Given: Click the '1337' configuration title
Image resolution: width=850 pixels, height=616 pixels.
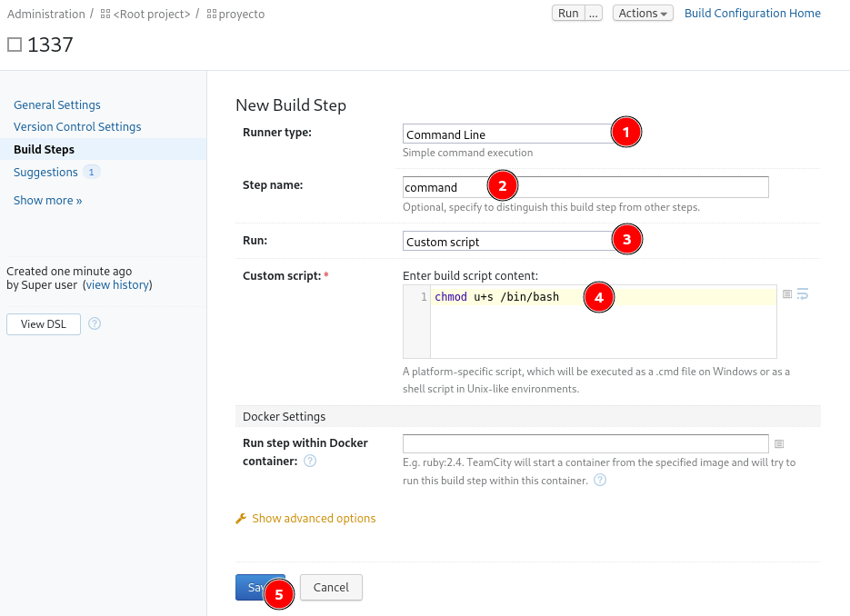Looking at the screenshot, I should point(50,45).
